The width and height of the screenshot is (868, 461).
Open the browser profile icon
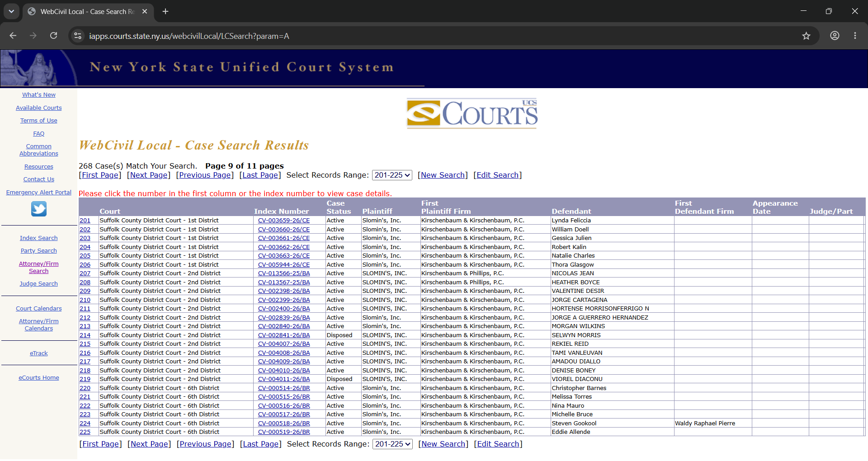(835, 36)
